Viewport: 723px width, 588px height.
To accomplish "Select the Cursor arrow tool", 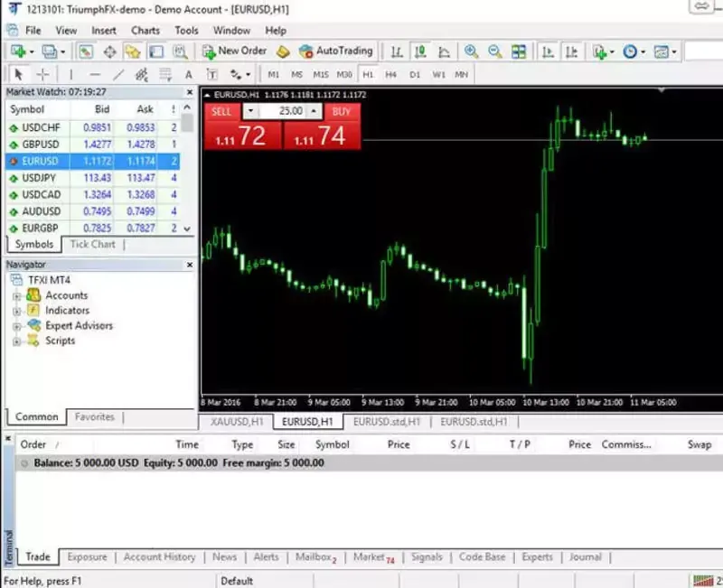I will (18, 74).
